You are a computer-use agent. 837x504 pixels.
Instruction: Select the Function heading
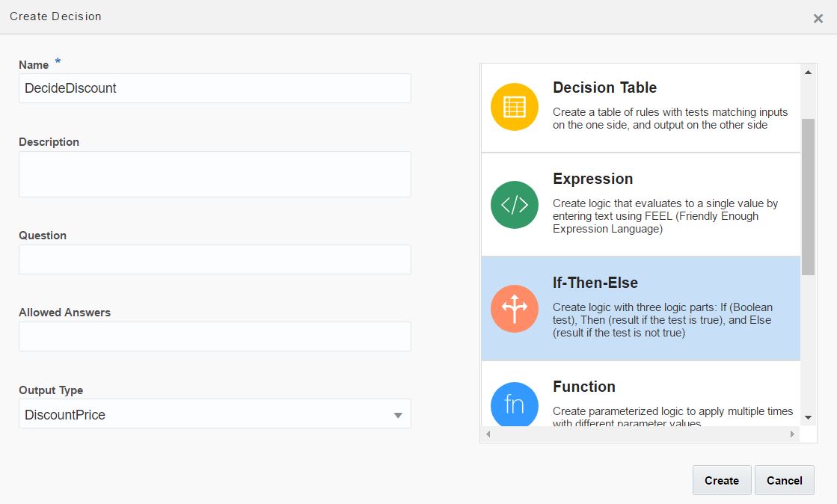tap(583, 387)
